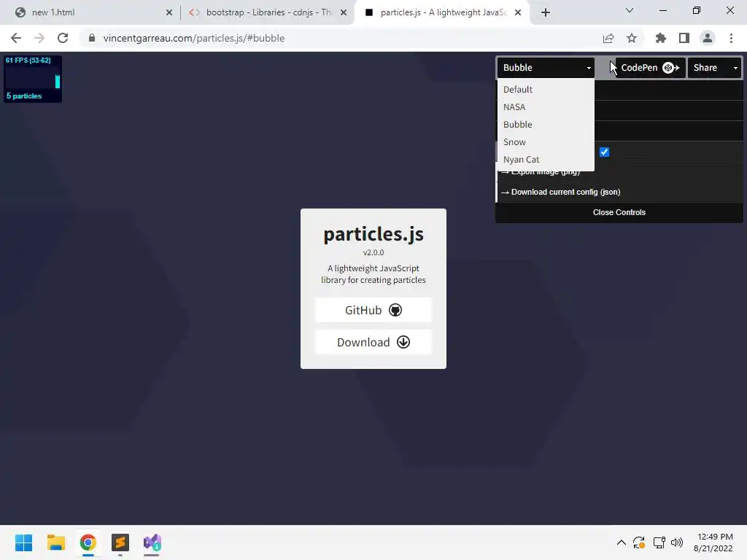Go back to previous page
The width and height of the screenshot is (747, 560).
pyautogui.click(x=16, y=38)
